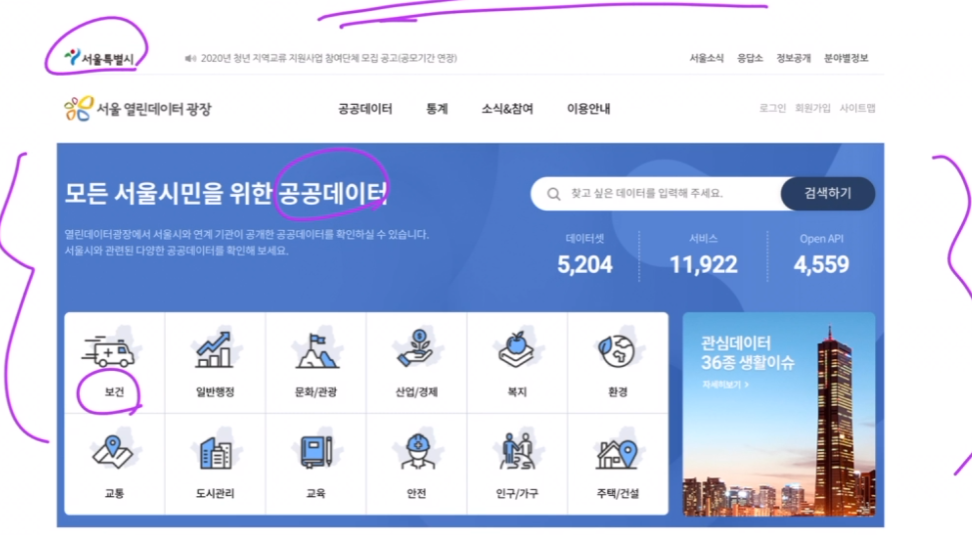The width and height of the screenshot is (972, 535).
Task: Click the 모든 서울시민을 위한 공공데이터 heading
Action: pos(226,193)
